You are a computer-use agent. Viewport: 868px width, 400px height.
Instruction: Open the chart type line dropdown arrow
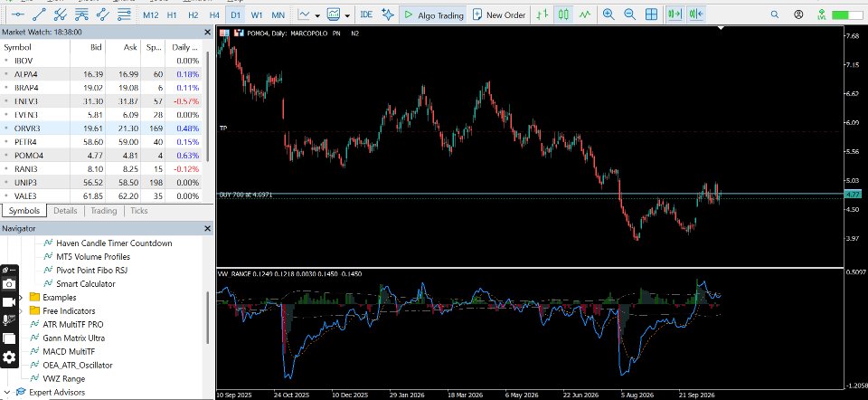pos(317,16)
